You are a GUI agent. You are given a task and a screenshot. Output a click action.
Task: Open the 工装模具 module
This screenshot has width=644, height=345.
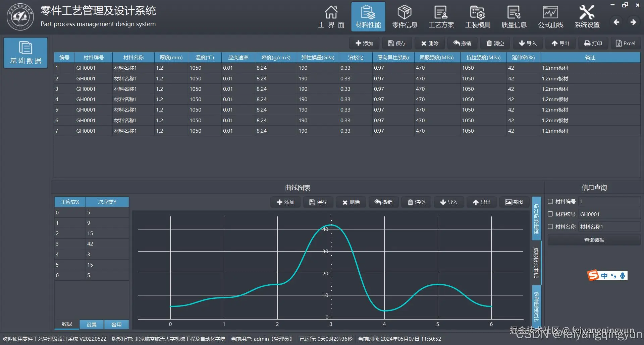click(x=478, y=17)
